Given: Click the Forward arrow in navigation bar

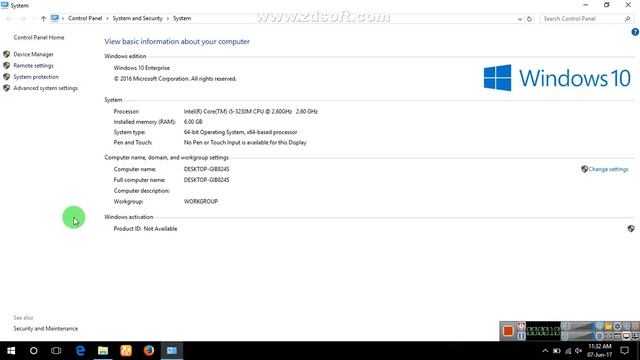Looking at the screenshot, I should tap(22, 18).
